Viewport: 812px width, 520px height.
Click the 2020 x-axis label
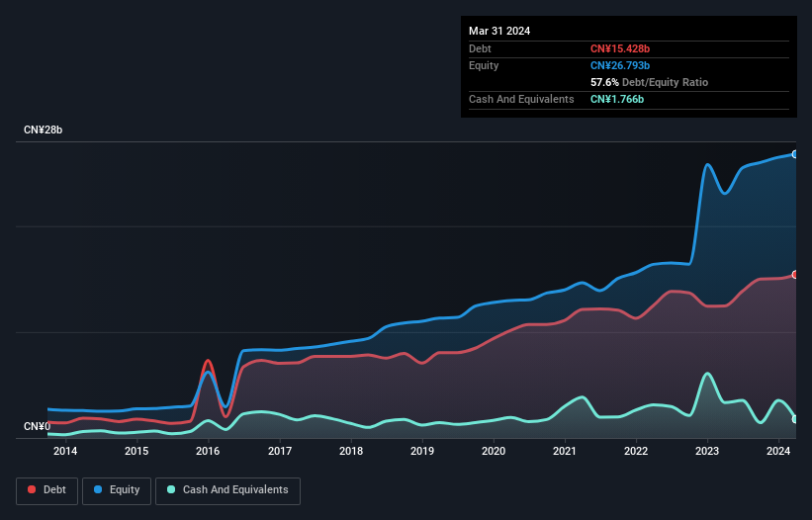494,451
